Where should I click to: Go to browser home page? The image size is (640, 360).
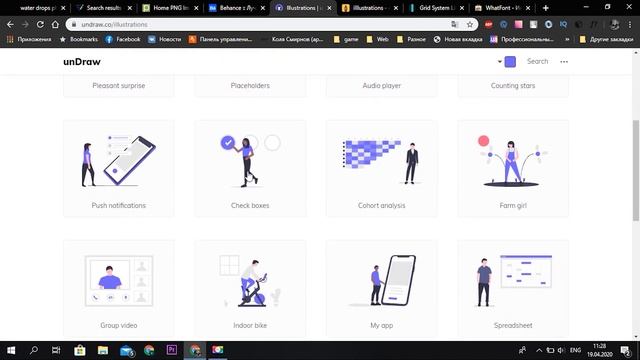pyautogui.click(x=55, y=24)
